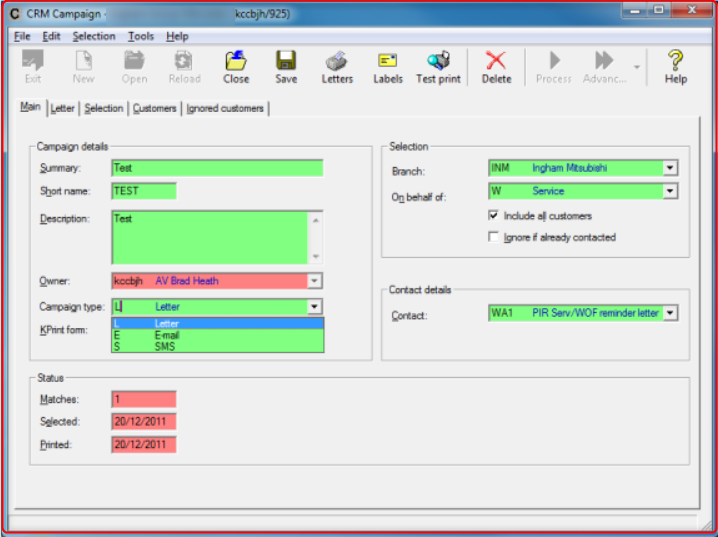Viewport: 718px width, 537px height.
Task: Save the campaign using the floppy disk icon
Action: pos(286,62)
